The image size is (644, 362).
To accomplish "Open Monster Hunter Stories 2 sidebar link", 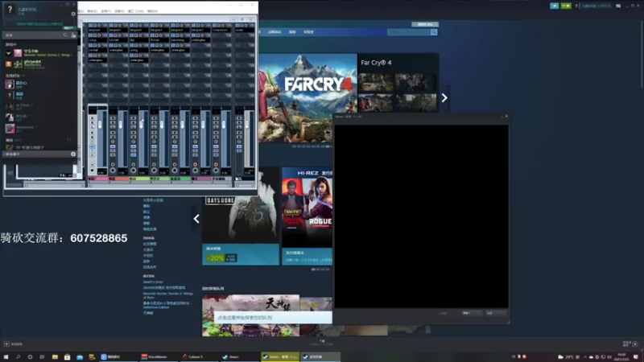I will (x=167, y=295).
